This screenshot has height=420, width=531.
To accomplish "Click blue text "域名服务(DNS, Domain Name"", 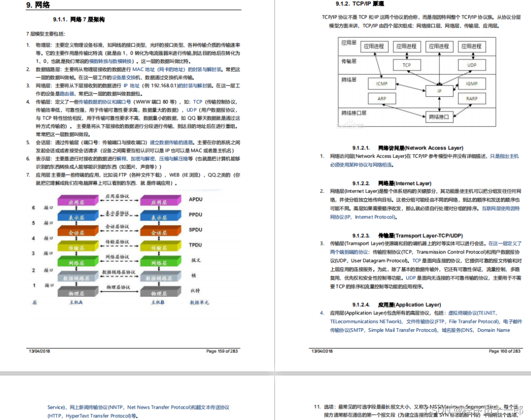I will click(476, 330).
